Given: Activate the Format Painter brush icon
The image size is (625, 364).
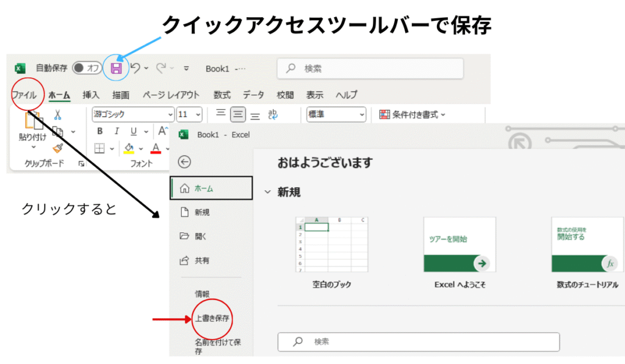Looking at the screenshot, I should coord(58,148).
